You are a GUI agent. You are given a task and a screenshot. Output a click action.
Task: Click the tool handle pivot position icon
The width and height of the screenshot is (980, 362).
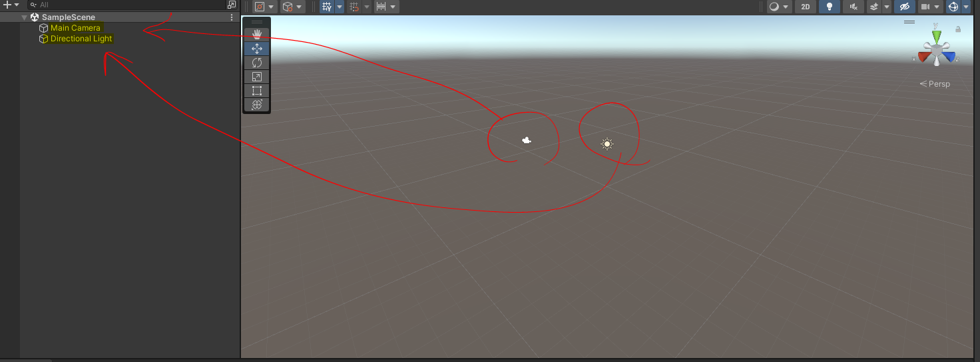[260, 7]
